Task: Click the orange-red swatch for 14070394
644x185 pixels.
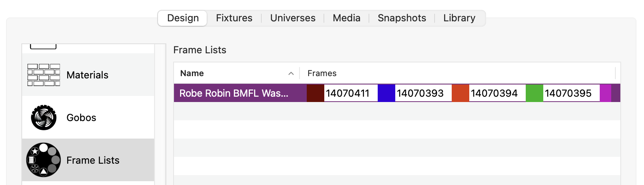Action: 460,93
